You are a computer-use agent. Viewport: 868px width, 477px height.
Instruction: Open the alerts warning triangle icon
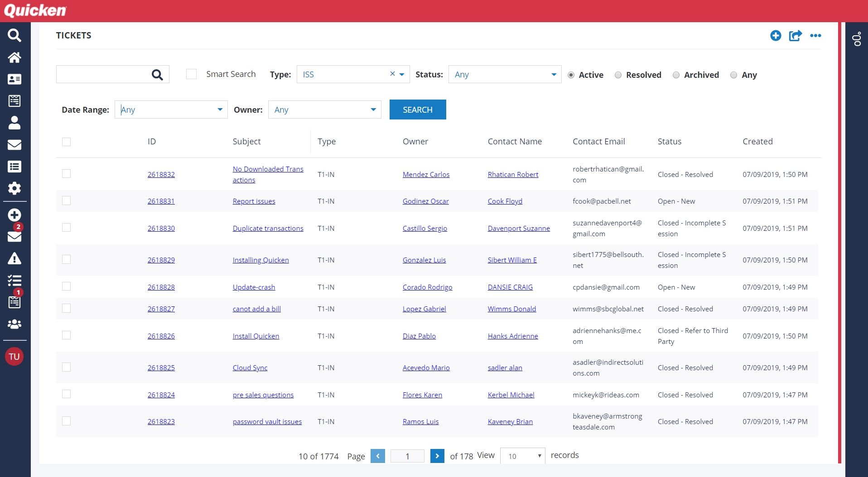14,259
